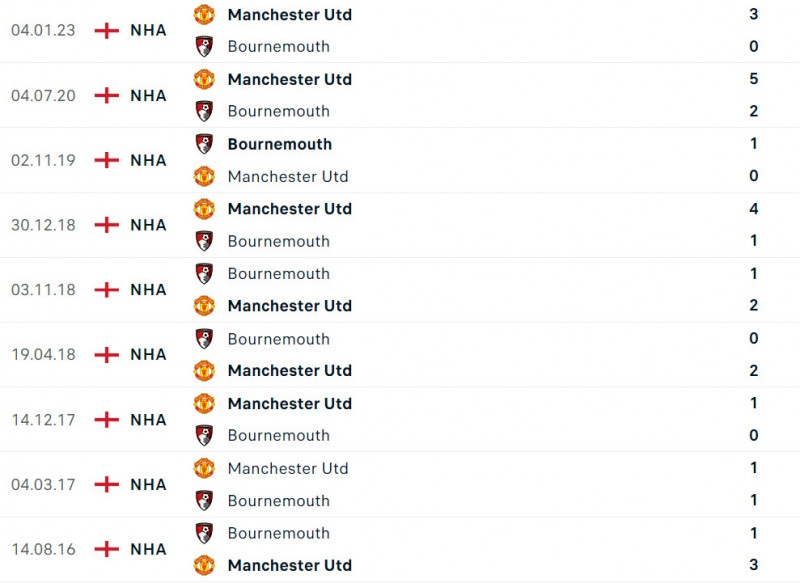Select Bournemouth in 14.12.17 match
Screen dimensions: 800x583
pyautogui.click(x=278, y=435)
